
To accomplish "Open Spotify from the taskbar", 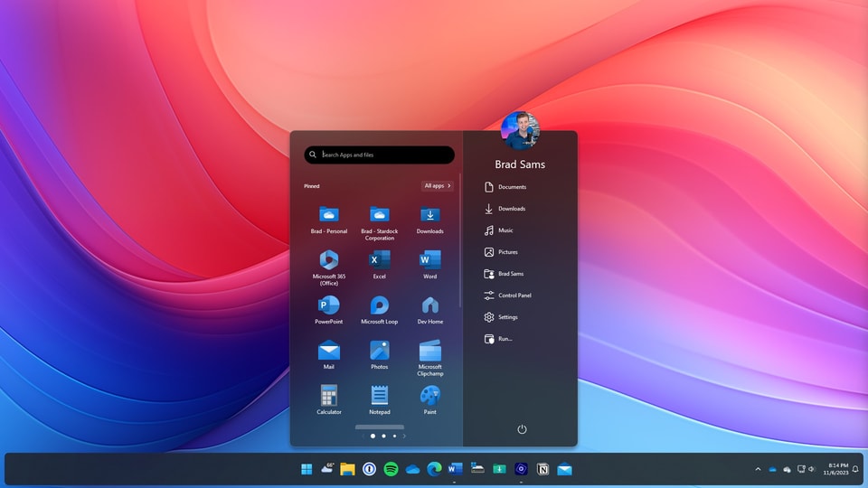I will point(391,469).
